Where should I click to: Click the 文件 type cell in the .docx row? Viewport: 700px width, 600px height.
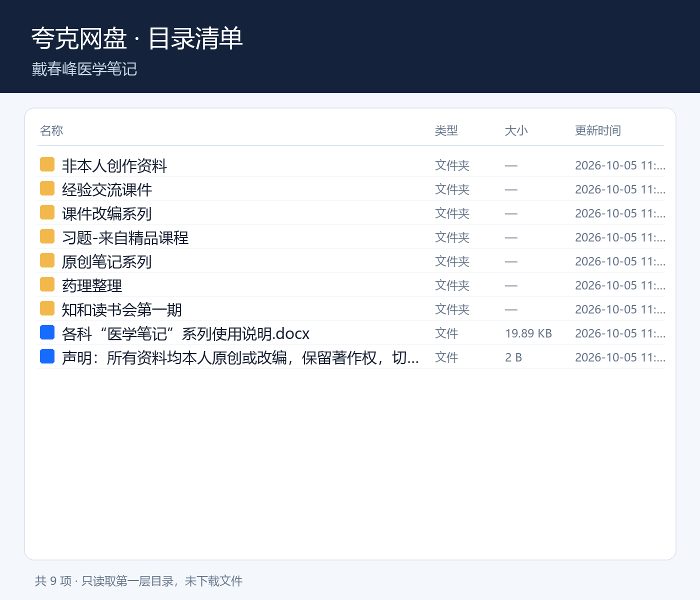(x=446, y=333)
